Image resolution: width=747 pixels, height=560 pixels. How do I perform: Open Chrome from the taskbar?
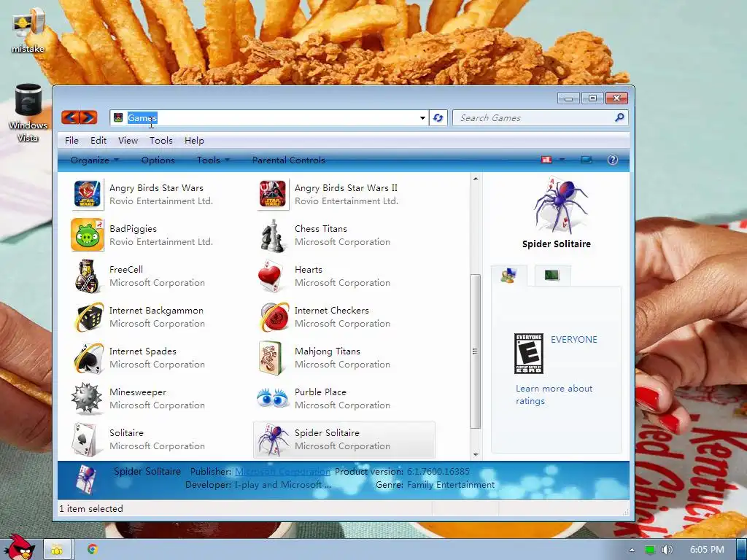tap(93, 550)
